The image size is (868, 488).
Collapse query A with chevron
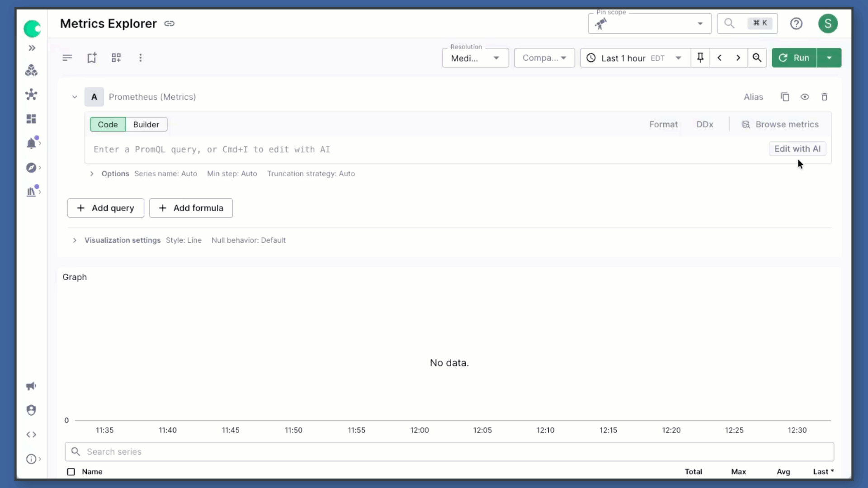(75, 97)
